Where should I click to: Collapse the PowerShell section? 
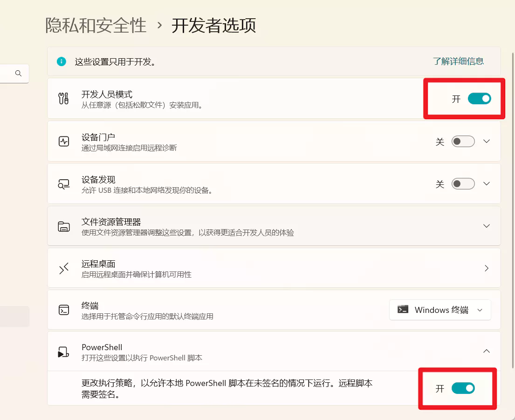(487, 351)
